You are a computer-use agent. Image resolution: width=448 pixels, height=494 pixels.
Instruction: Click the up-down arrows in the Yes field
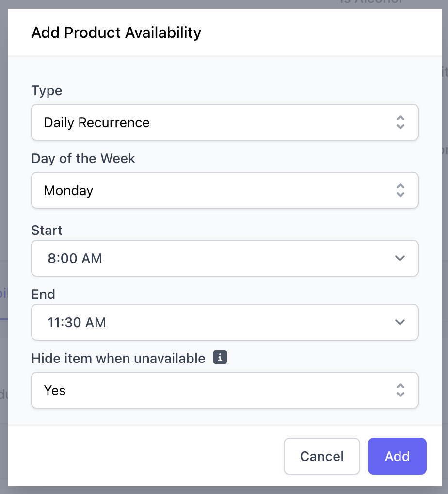[400, 390]
